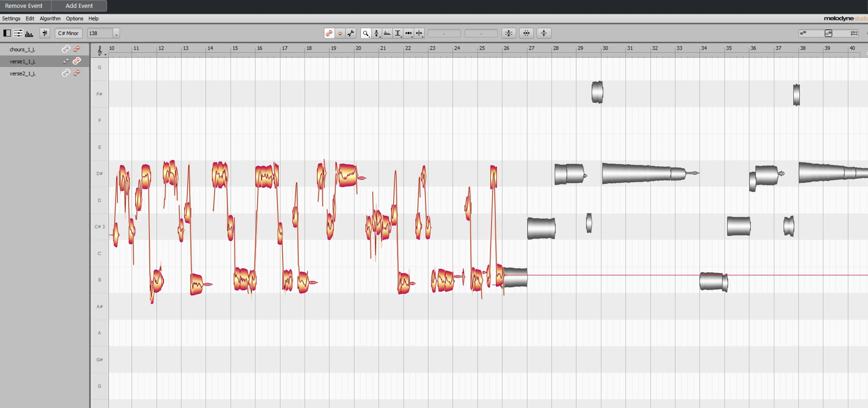The height and width of the screenshot is (408, 868).
Task: Click the Remove Event button
Action: [x=24, y=6]
